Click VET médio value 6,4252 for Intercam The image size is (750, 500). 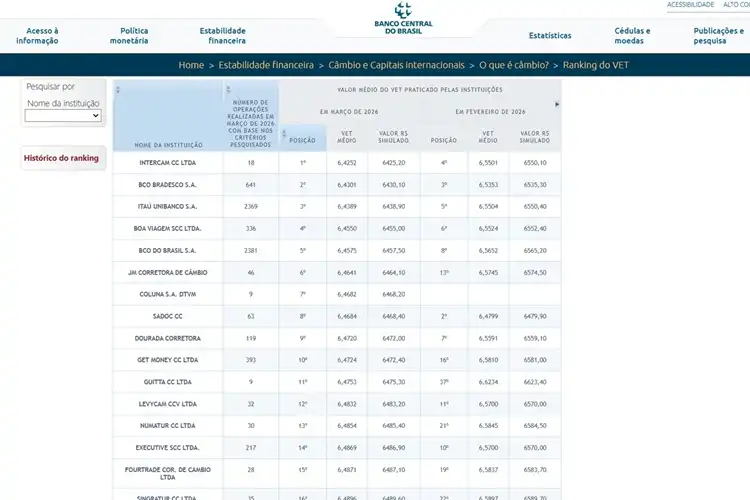(347, 163)
